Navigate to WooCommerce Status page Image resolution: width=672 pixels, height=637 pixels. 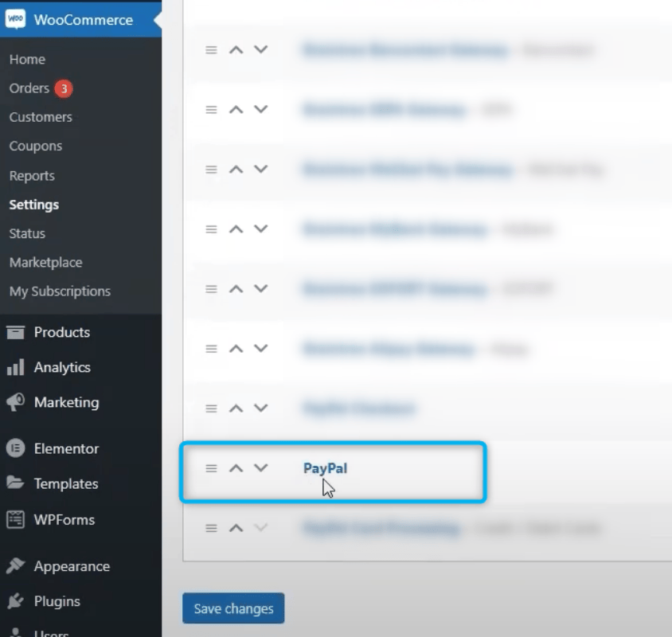point(27,233)
